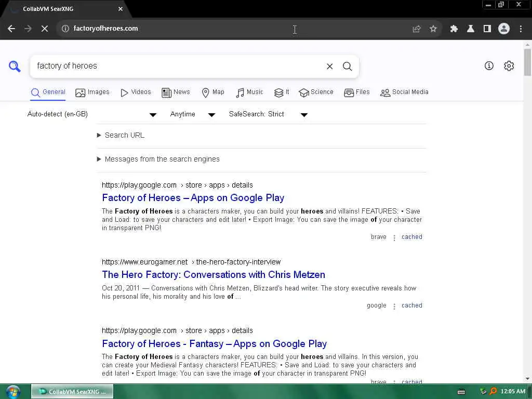Open Factory of Heroes – Apps on Google Play

(x=193, y=198)
